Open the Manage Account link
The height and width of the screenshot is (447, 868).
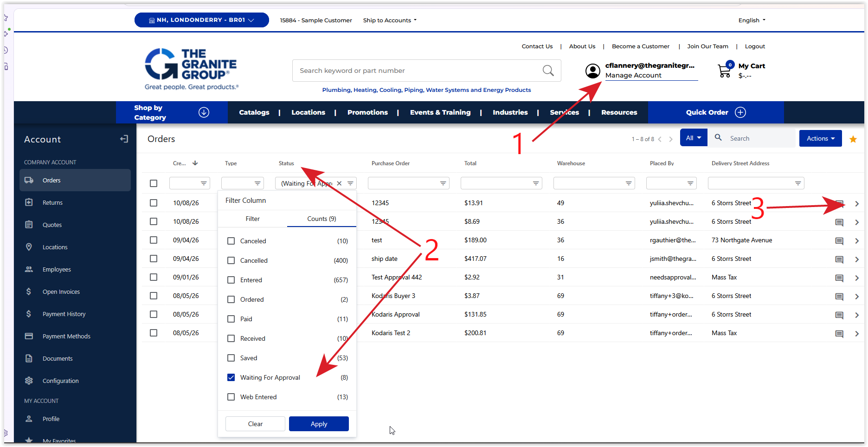tap(633, 75)
